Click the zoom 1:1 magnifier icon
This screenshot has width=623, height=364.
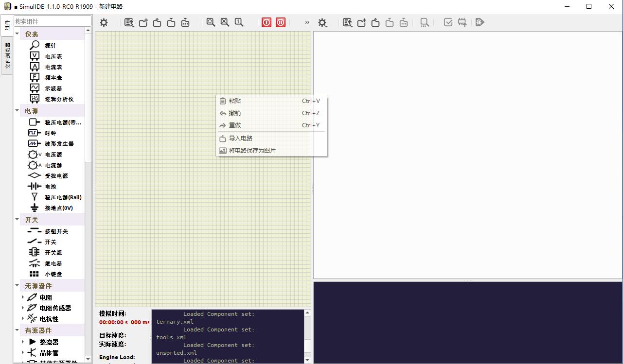click(239, 22)
